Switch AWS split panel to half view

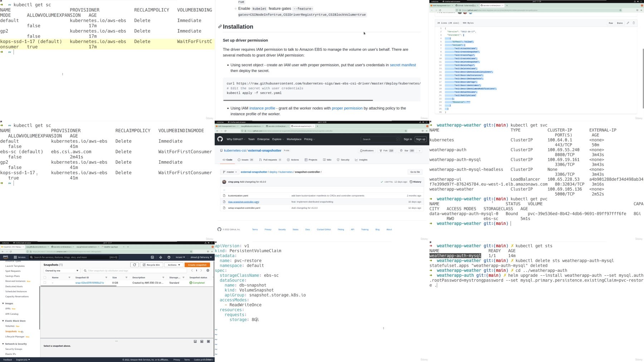tap(202, 341)
